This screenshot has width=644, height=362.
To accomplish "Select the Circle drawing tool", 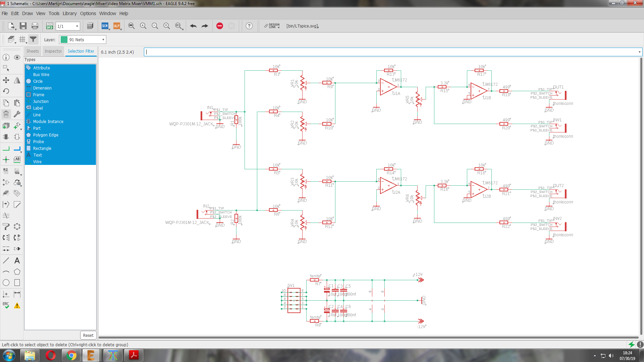I will [6, 283].
